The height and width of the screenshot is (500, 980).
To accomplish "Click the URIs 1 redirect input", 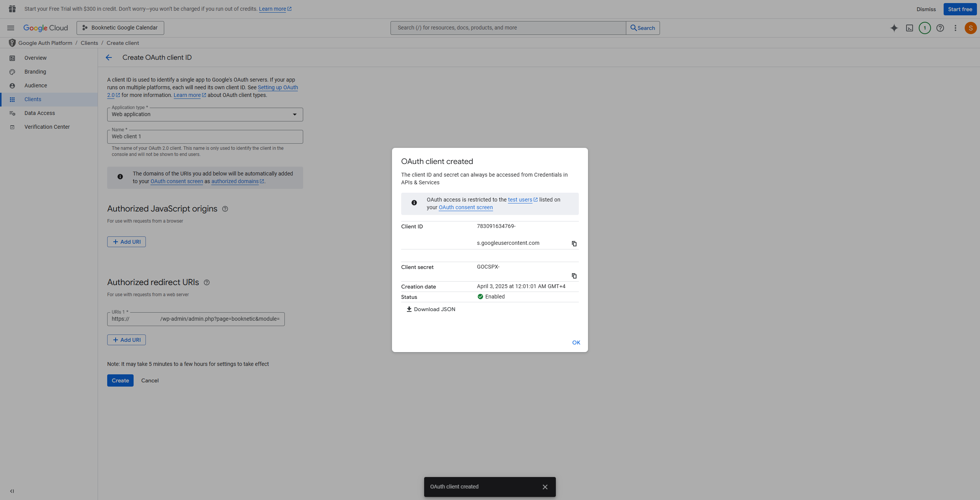I will (196, 319).
